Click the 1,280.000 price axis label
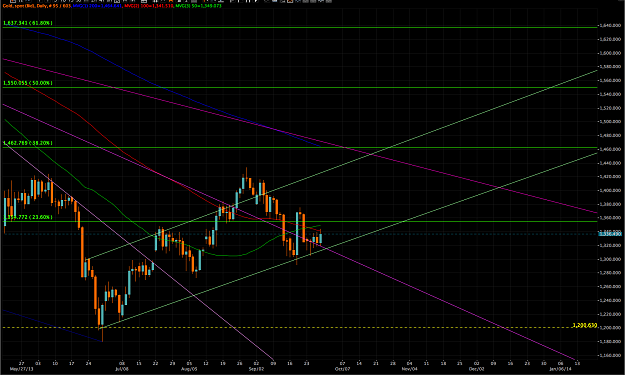This screenshot has height=375, width=625. (x=610, y=273)
